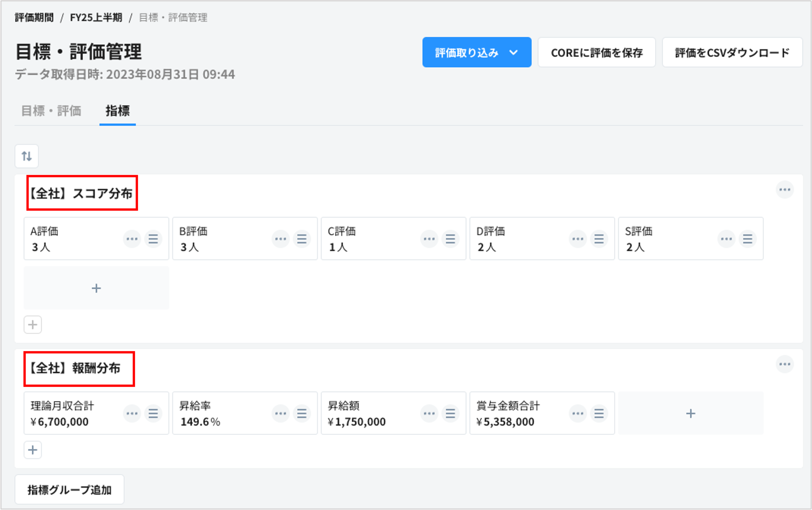Click small plus below 報酬分布 cards
This screenshot has width=812, height=510.
[x=33, y=450]
